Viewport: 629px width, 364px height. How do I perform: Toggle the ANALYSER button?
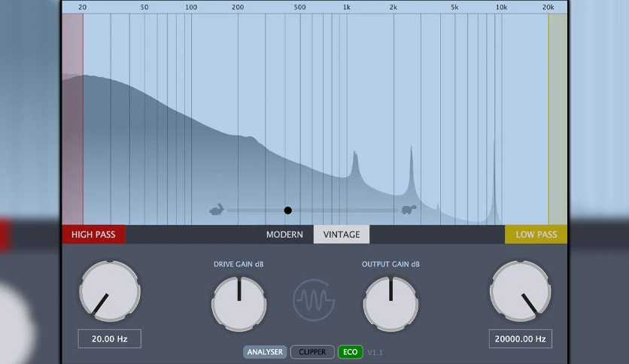tap(265, 352)
